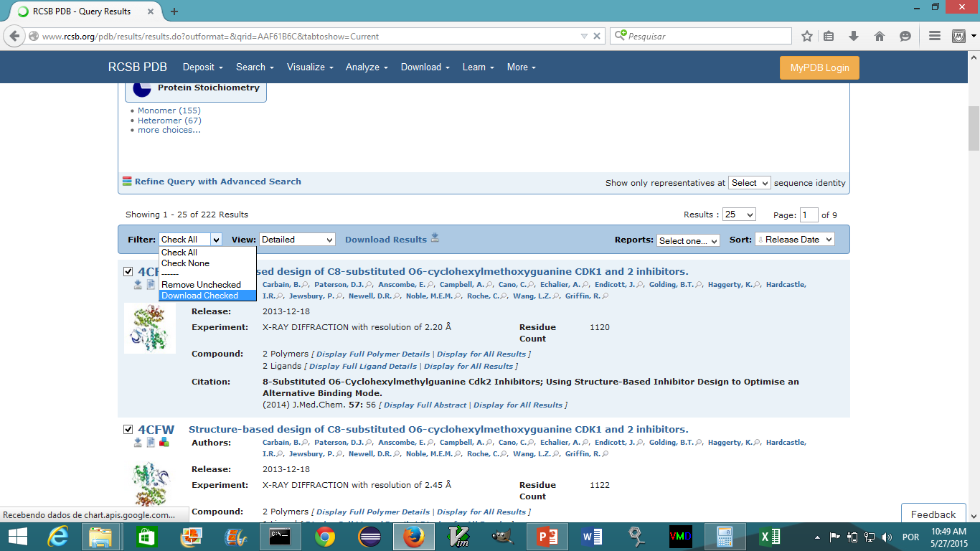This screenshot has height=551, width=980.
Task: Open the Firefox hamburger menu
Action: [x=934, y=36]
